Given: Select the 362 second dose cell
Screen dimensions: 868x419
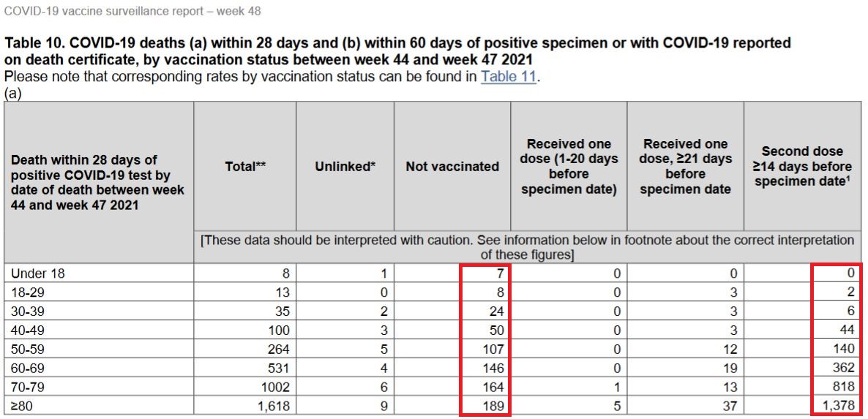Looking at the screenshot, I should (x=844, y=368).
